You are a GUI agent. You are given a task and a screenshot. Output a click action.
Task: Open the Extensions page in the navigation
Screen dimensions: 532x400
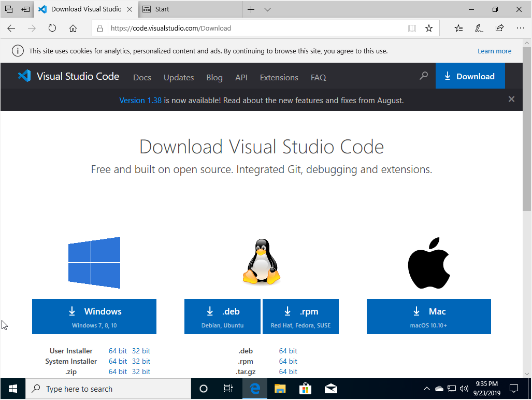279,77
